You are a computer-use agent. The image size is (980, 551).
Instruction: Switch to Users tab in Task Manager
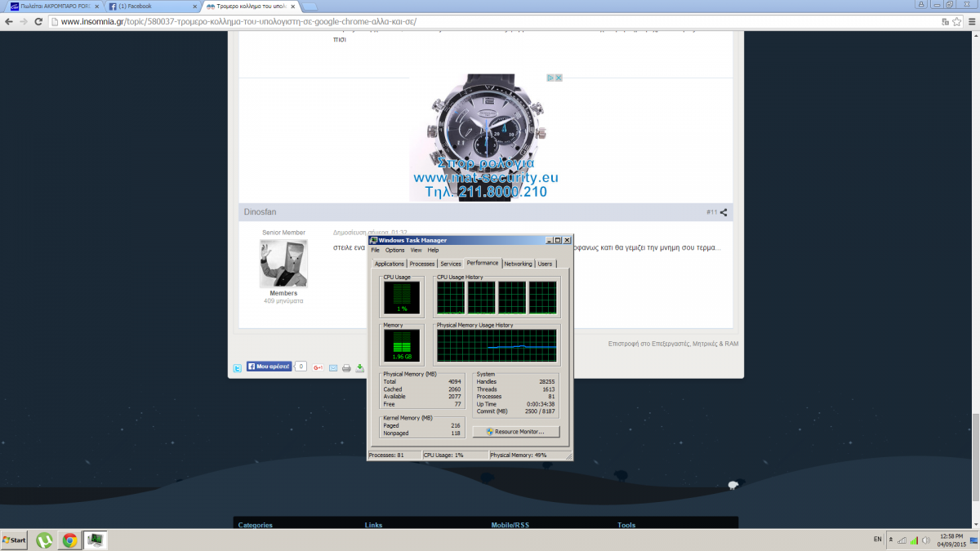(545, 264)
